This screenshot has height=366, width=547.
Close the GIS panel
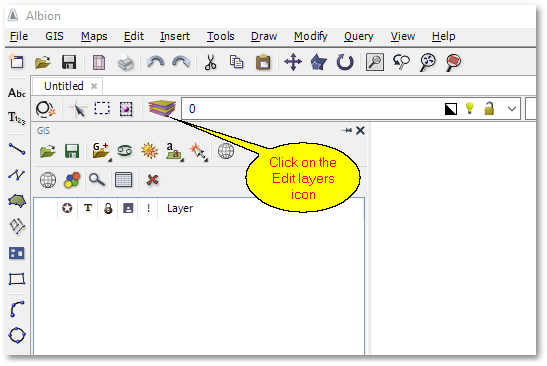point(360,130)
